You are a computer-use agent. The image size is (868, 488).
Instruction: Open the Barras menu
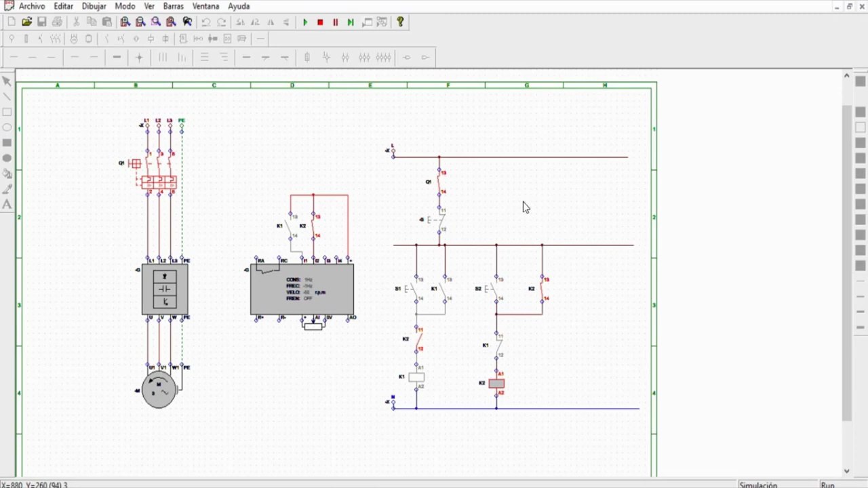(174, 6)
